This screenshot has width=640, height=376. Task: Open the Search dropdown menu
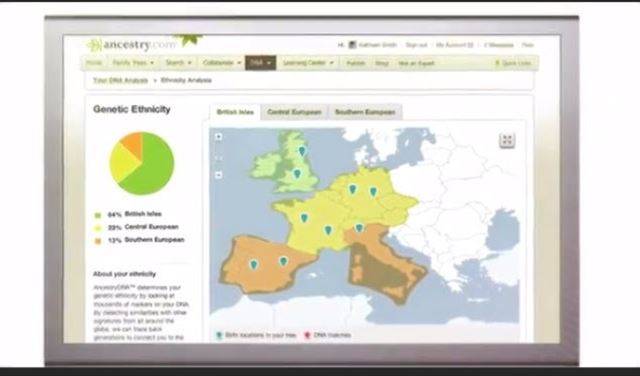pos(178,63)
